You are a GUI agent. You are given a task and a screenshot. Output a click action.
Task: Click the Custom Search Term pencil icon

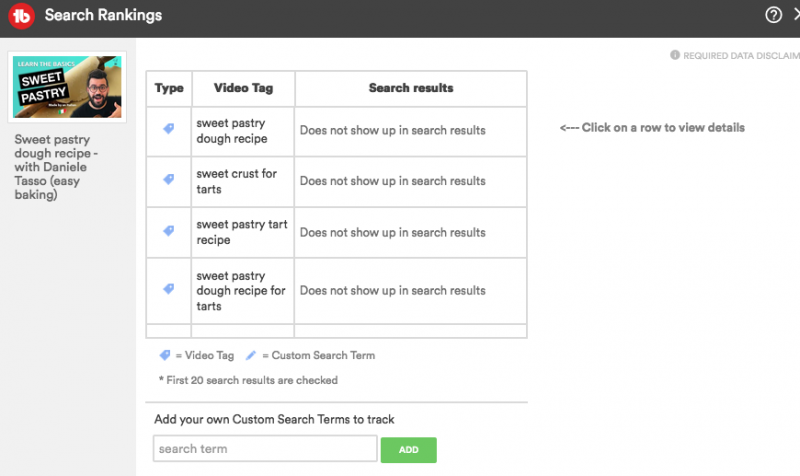tap(251, 355)
